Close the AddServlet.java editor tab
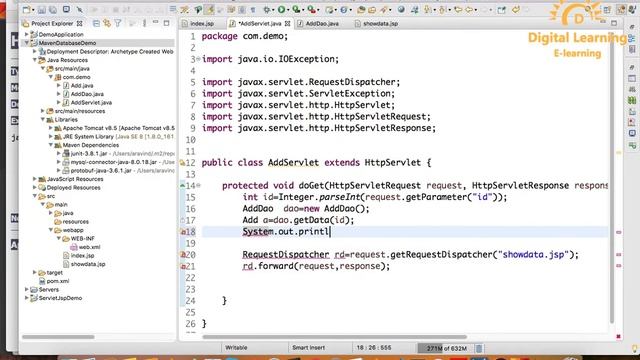The width and height of the screenshot is (640, 360). 287,24
